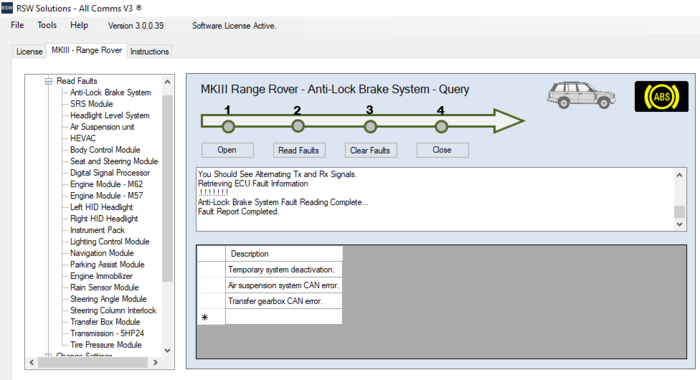This screenshot has height=380, width=700.
Task: Select the MKIII - Range Rover tab
Action: pyautogui.click(x=87, y=50)
